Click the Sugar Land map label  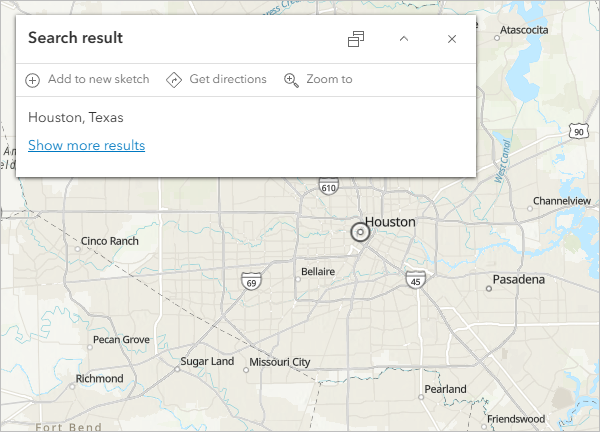[x=207, y=361]
